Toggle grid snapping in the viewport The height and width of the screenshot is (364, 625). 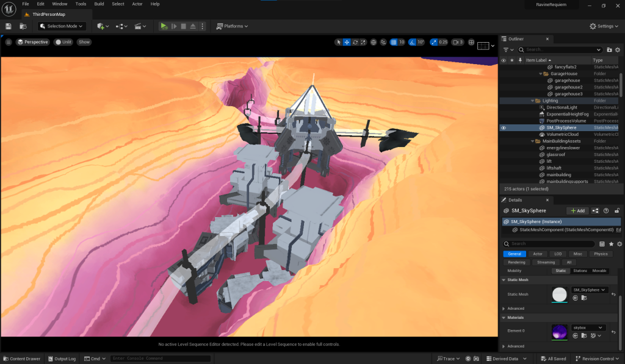pyautogui.click(x=394, y=42)
